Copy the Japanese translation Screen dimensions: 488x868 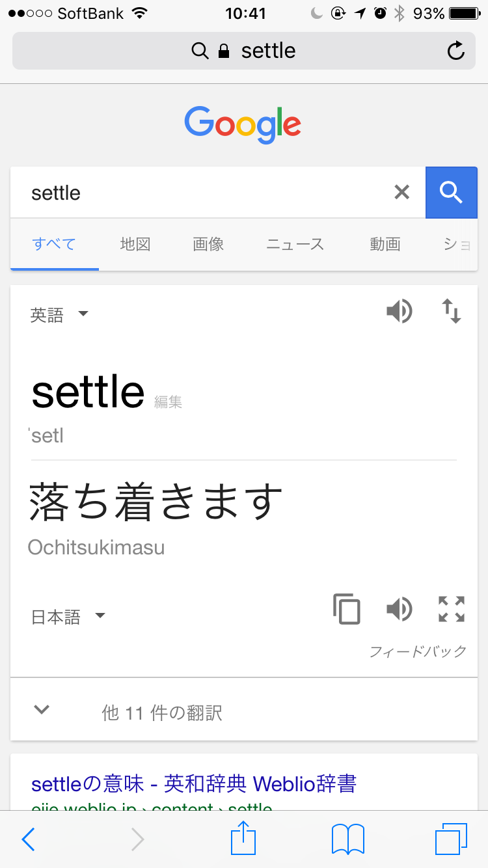[347, 610]
